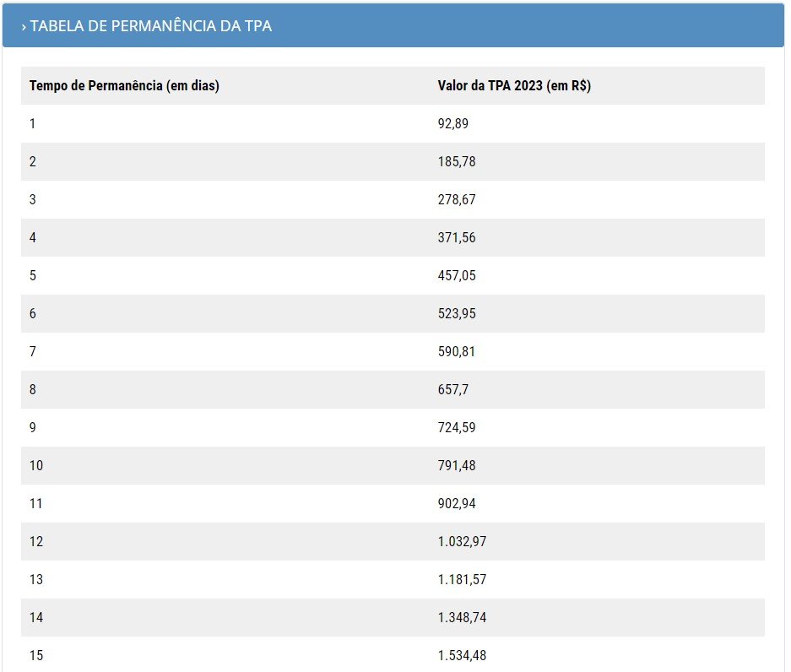Select the value 902,94 for 11 days
This screenshot has height=672, width=791.
pyautogui.click(x=457, y=503)
